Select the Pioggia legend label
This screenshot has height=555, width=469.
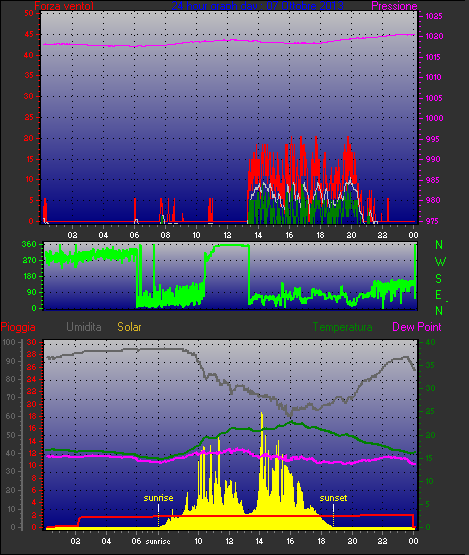[x=18, y=327]
